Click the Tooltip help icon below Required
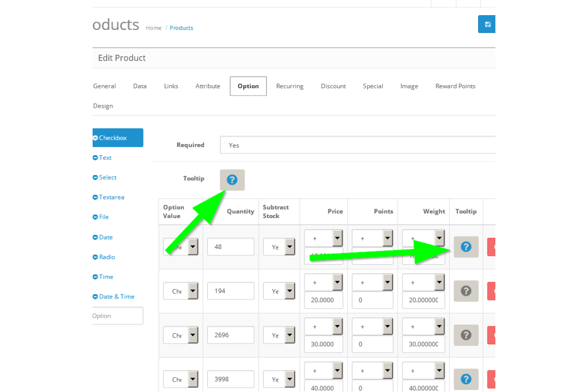Screen dimensions: 588x392 pos(232,180)
